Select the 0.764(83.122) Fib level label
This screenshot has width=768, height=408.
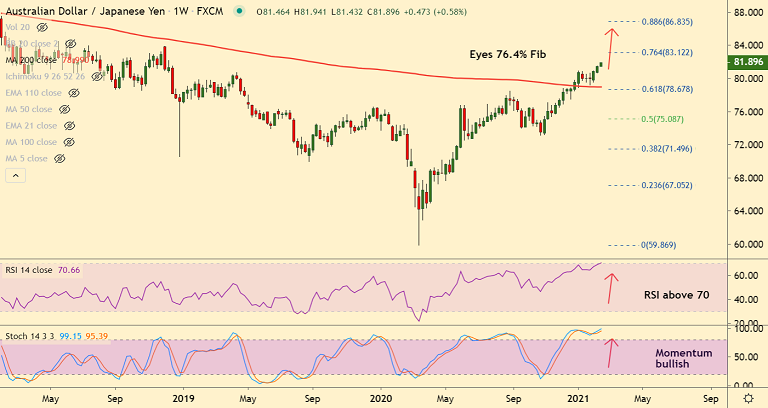coord(667,52)
